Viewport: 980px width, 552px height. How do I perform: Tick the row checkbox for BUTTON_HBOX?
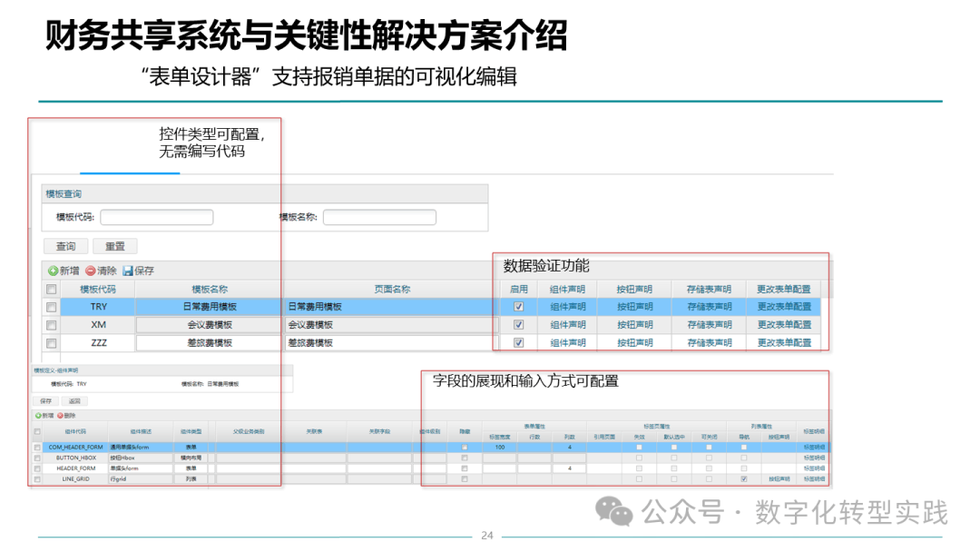click(x=37, y=458)
